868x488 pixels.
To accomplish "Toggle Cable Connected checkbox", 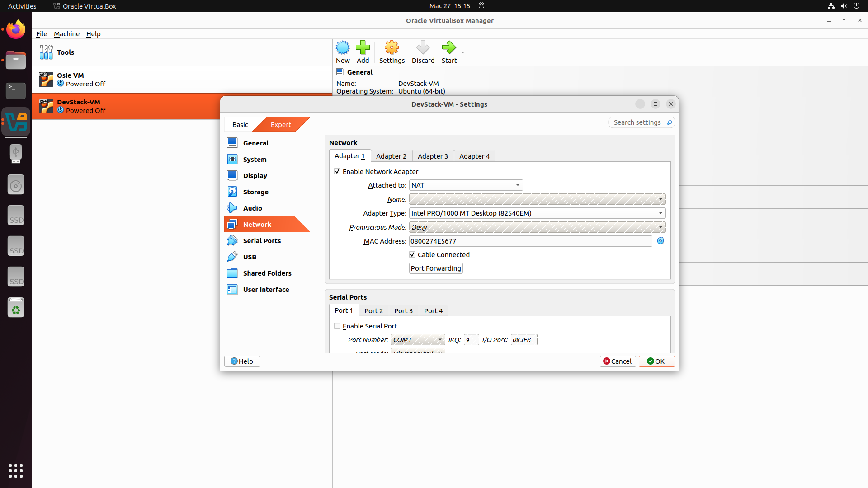I will click(412, 254).
